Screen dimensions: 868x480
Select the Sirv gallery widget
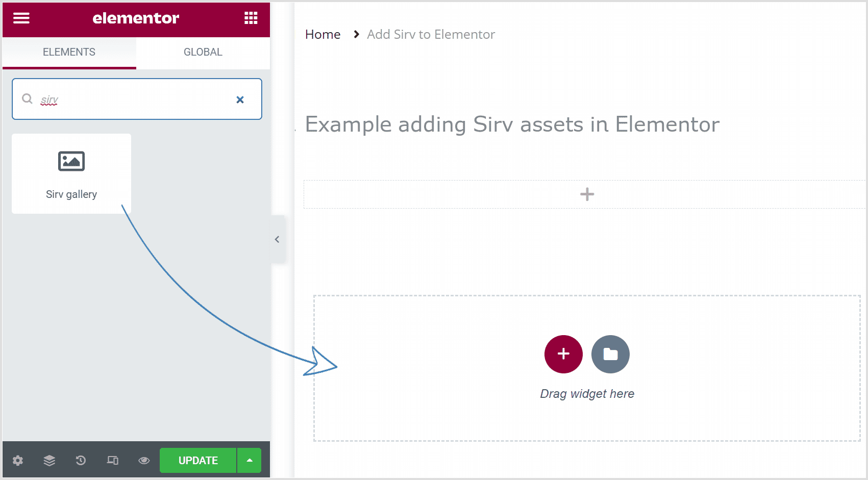tap(71, 173)
